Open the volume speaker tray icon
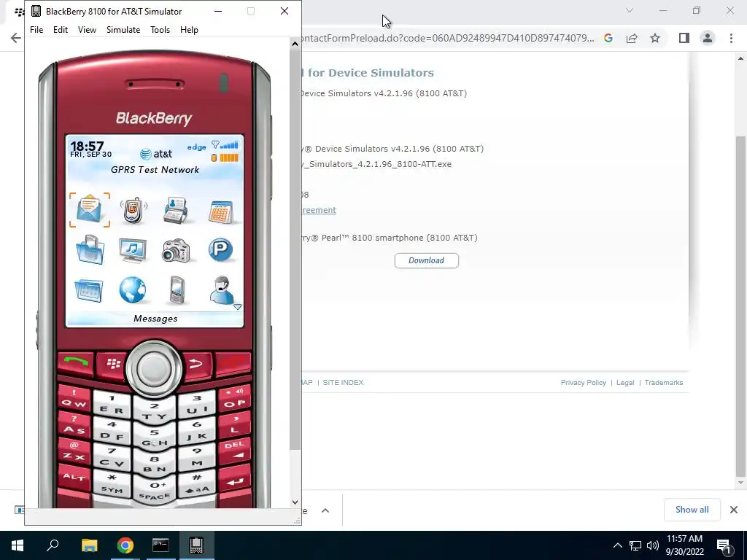Image resolution: width=747 pixels, height=560 pixels. tap(653, 545)
